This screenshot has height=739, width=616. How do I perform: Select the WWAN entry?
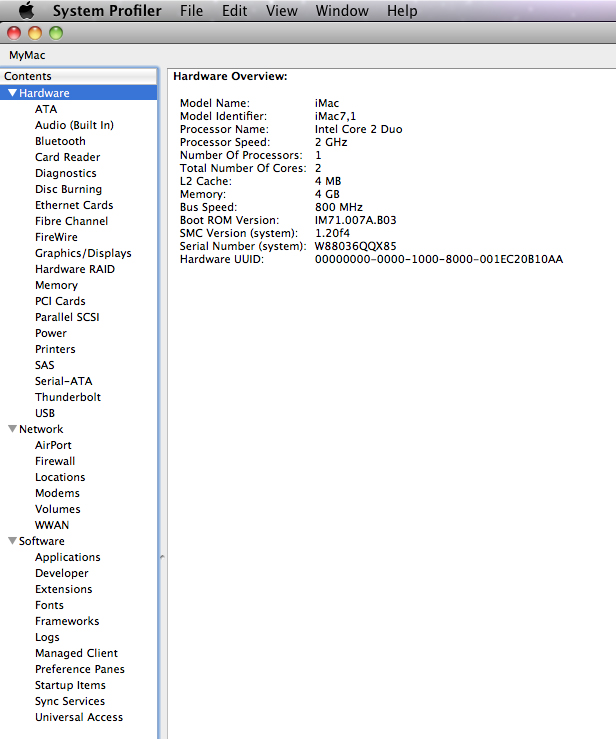pos(52,525)
